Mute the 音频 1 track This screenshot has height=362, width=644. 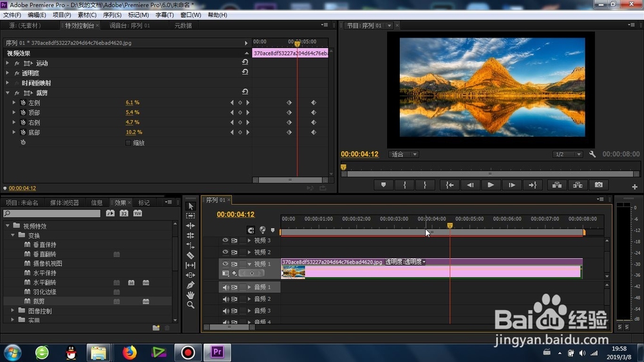(225, 287)
